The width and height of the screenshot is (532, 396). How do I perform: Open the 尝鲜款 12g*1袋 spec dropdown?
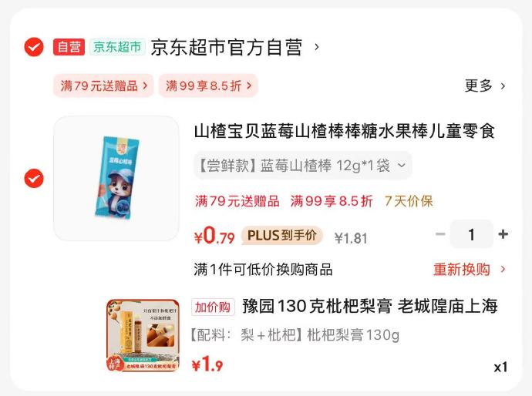pos(303,166)
